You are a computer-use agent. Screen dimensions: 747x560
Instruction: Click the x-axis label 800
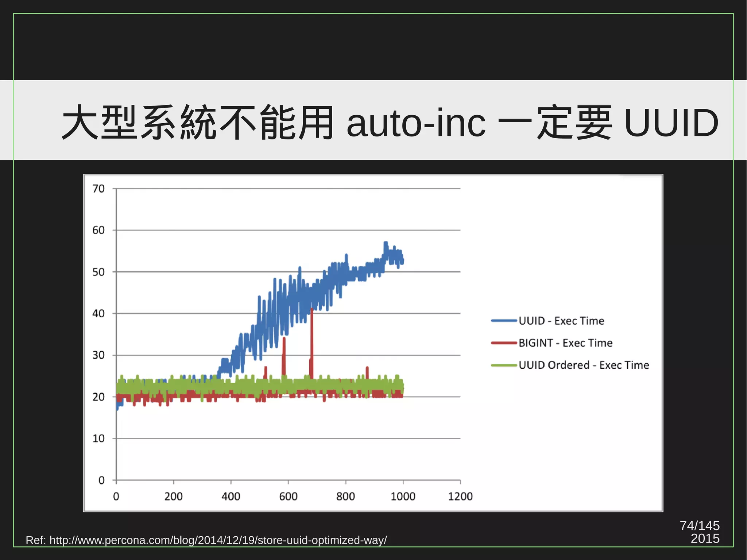346,496
